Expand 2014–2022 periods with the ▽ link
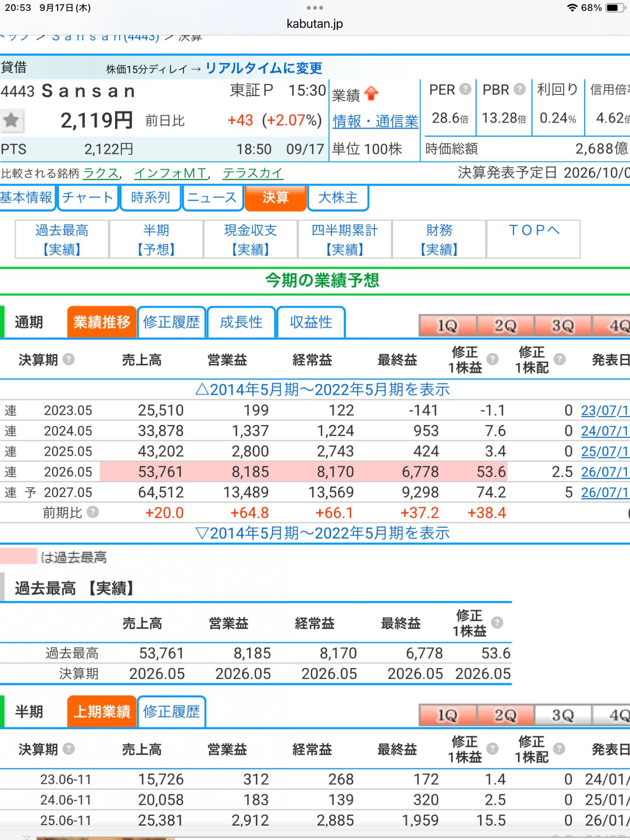The height and width of the screenshot is (840, 630). pyautogui.click(x=322, y=533)
